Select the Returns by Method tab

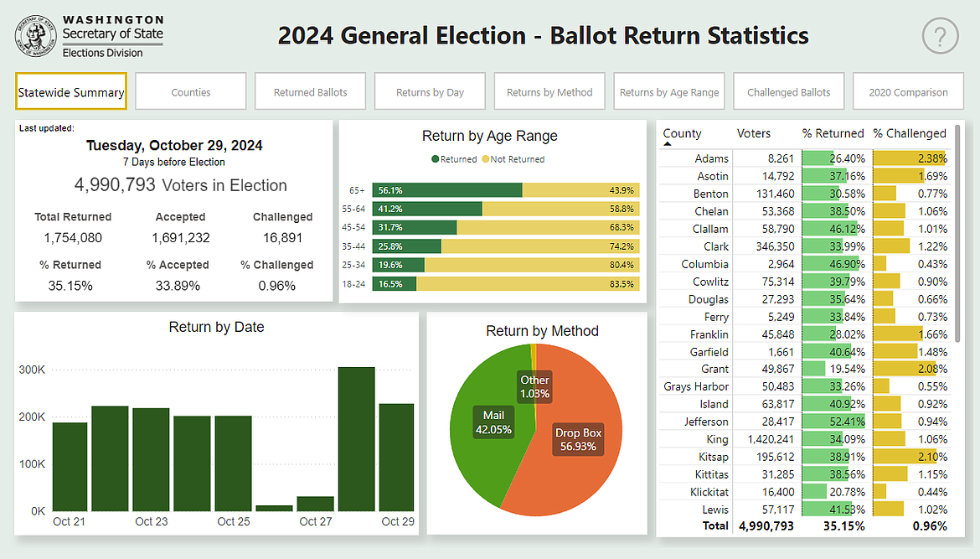point(549,92)
